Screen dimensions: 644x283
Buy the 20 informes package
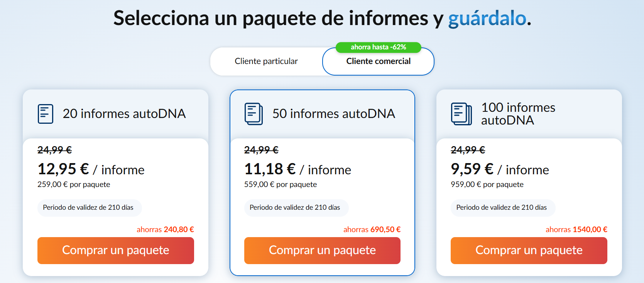(115, 250)
